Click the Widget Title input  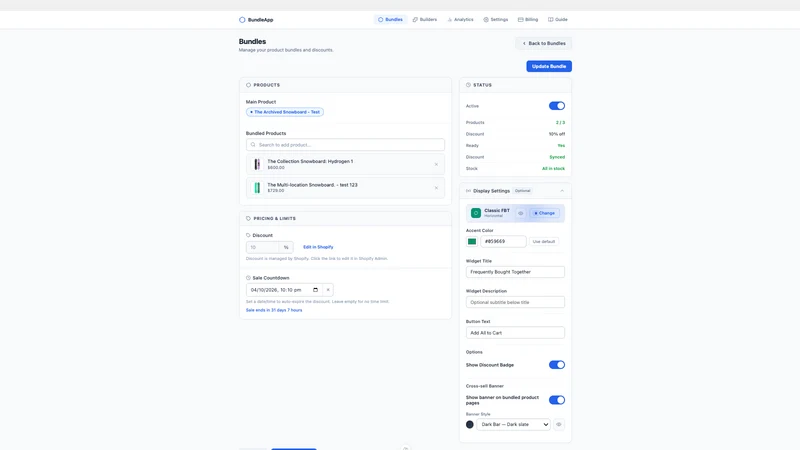(x=515, y=272)
